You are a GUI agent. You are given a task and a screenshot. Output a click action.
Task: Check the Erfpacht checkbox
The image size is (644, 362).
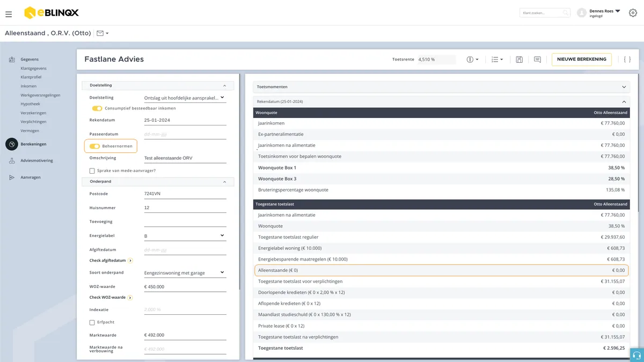coord(92,323)
